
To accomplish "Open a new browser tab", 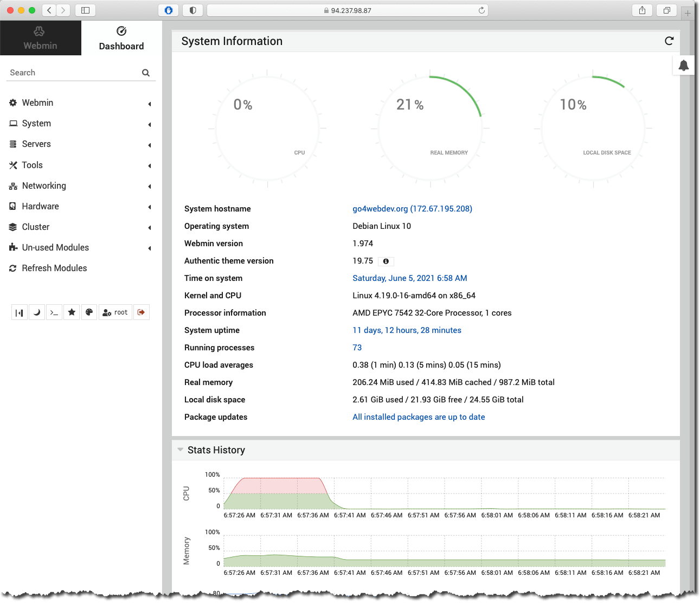I will 688,13.
